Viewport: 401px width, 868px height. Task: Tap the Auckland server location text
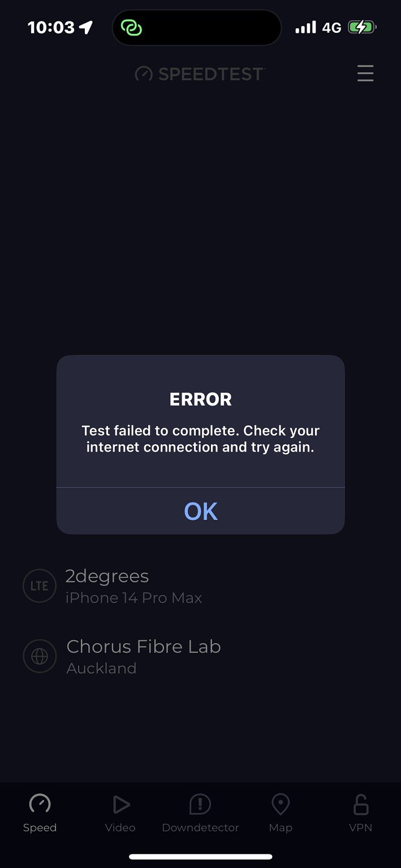coord(101,668)
